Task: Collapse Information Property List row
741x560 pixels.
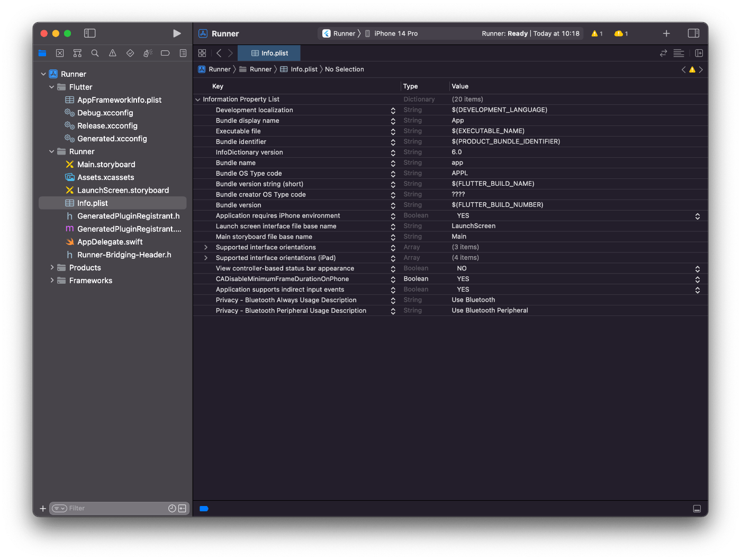Action: pyautogui.click(x=198, y=100)
